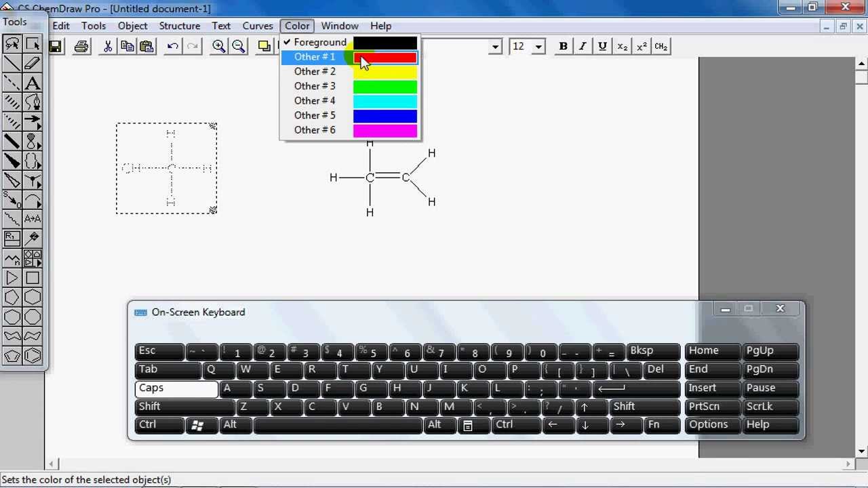The image size is (868, 488).
Task: Click the Copy toolbar icon
Action: coord(127,46)
